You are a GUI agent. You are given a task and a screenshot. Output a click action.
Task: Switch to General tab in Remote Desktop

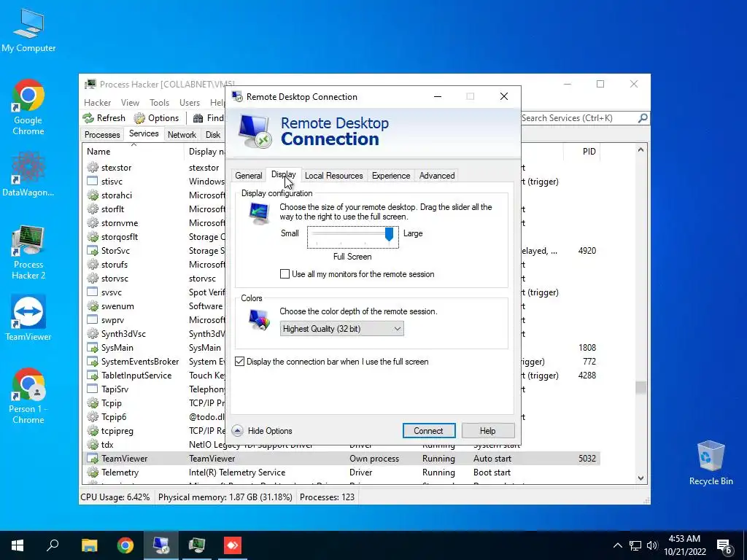[248, 176]
